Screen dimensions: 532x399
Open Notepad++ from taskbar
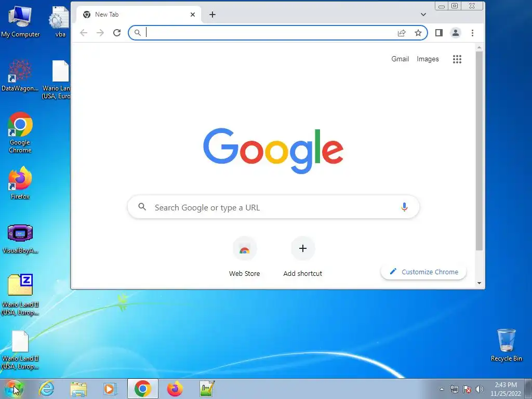207,389
